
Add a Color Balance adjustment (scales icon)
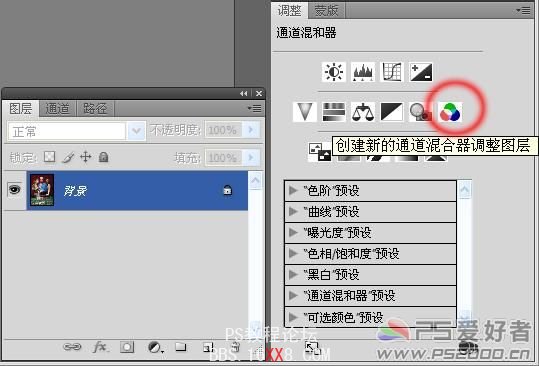tap(363, 112)
